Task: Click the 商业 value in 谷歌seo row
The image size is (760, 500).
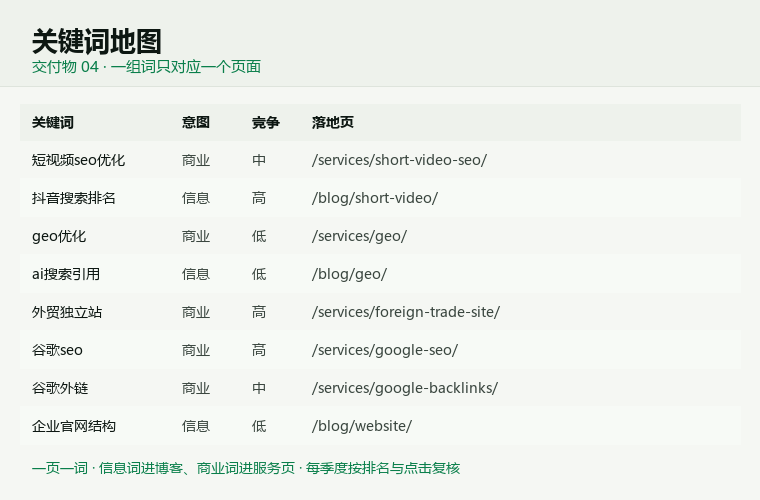Action: (196, 350)
